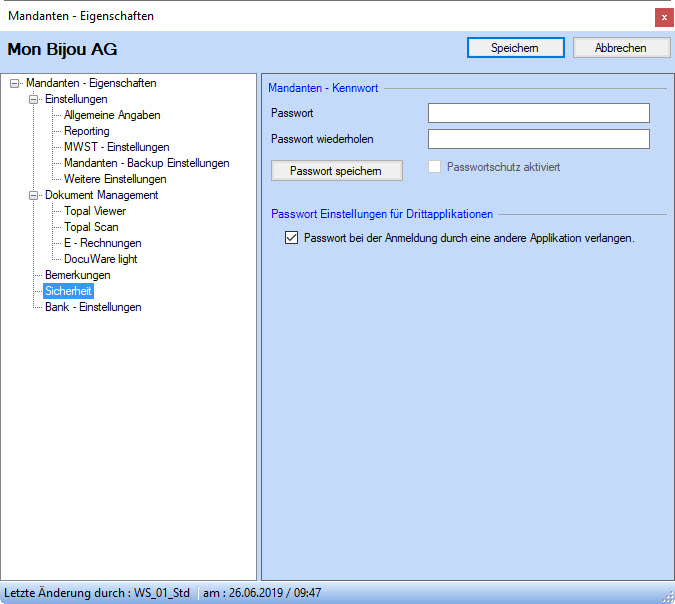Collapse the Einstellungen tree branch

pyautogui.click(x=34, y=100)
